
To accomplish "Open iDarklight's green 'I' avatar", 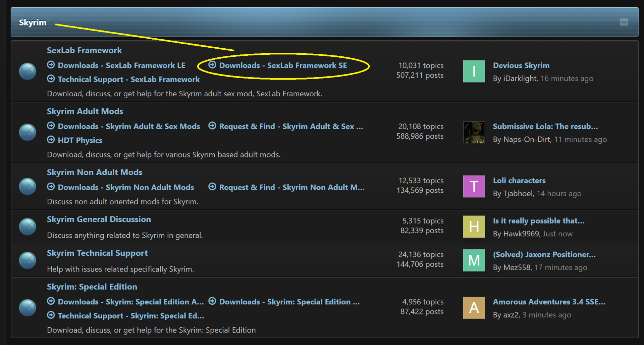I will [x=474, y=71].
